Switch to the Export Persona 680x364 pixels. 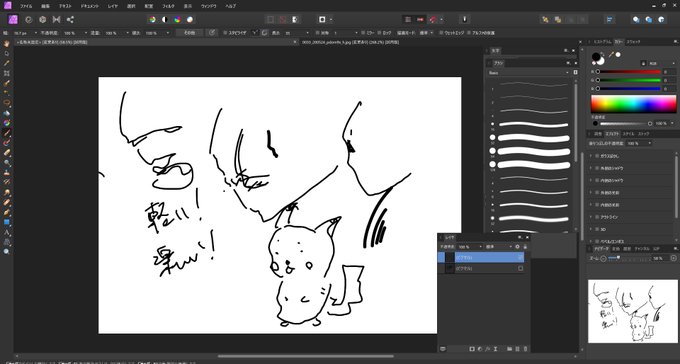coord(70,20)
